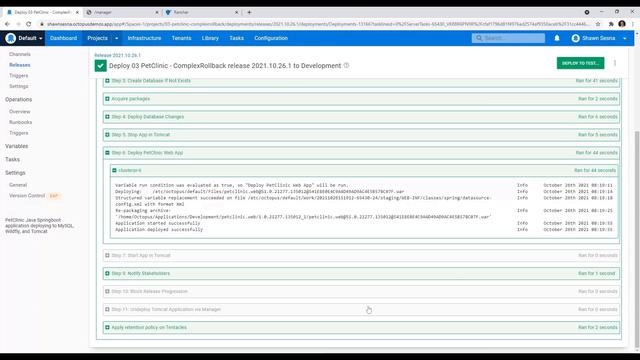Open Triggers below Releases in sidebar
640x360 pixels.
19,76
